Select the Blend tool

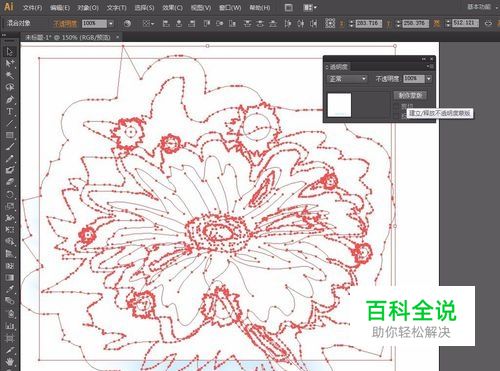(x=9, y=301)
